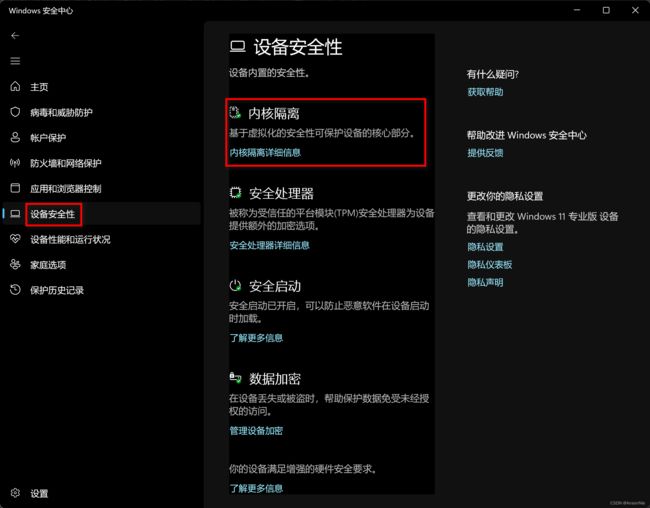Open 设备性能和运行状况 page
This screenshot has width=650, height=508.
coord(70,239)
